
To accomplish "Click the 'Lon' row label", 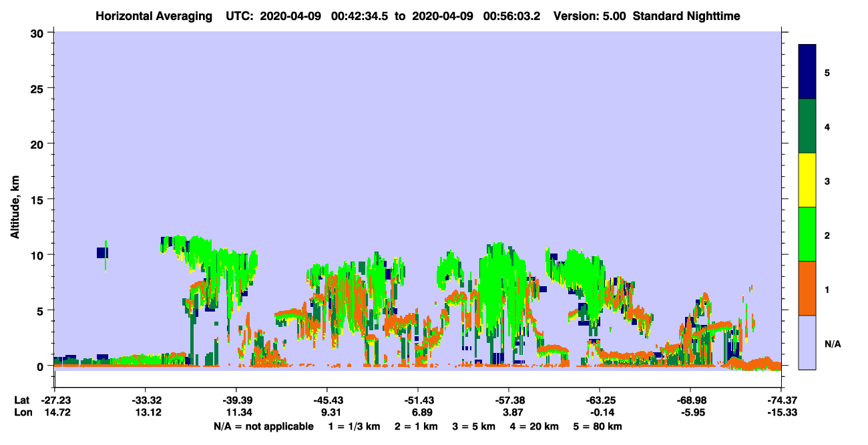I will tap(22, 413).
